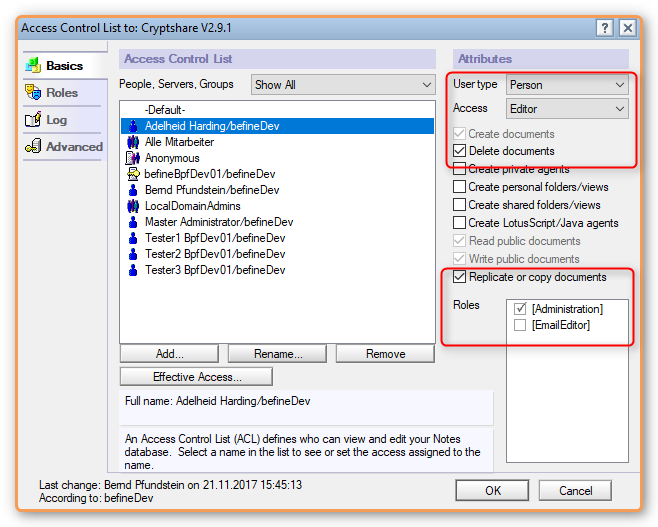Click the group icon for LocalDomainAdmins
658x527 pixels.
133,206
